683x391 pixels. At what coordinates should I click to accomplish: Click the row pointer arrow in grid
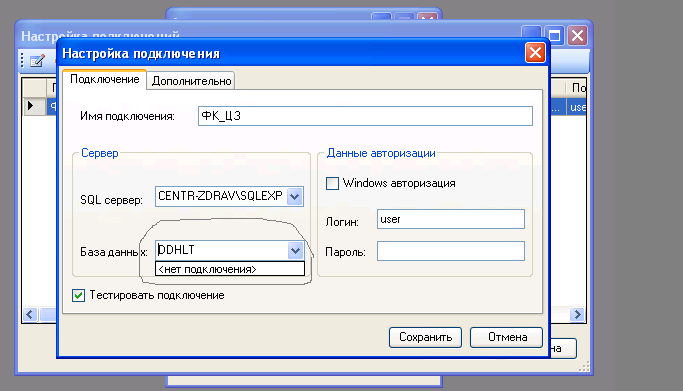(30, 105)
